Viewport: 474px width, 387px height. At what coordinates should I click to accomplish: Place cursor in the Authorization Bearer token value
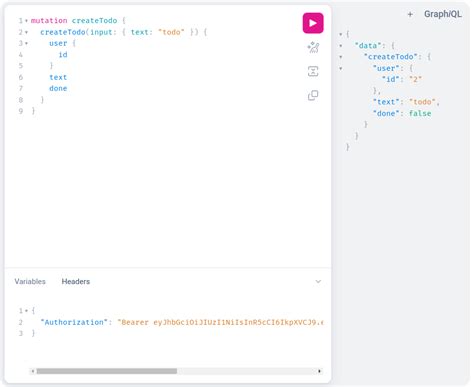220,322
